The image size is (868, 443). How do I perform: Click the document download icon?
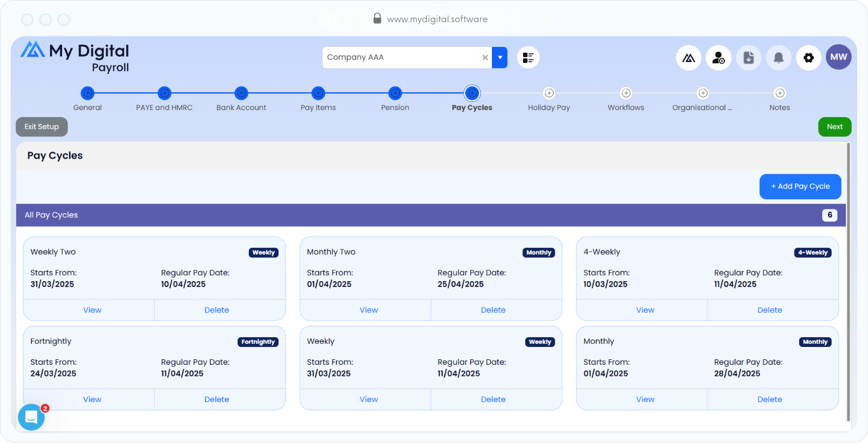click(x=748, y=58)
